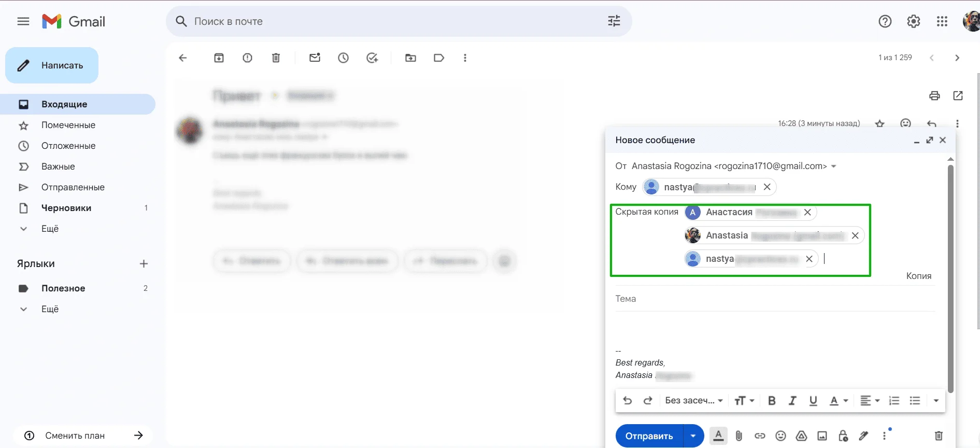980x448 pixels.
Task: Snooze the email with clock icon
Action: (343, 58)
